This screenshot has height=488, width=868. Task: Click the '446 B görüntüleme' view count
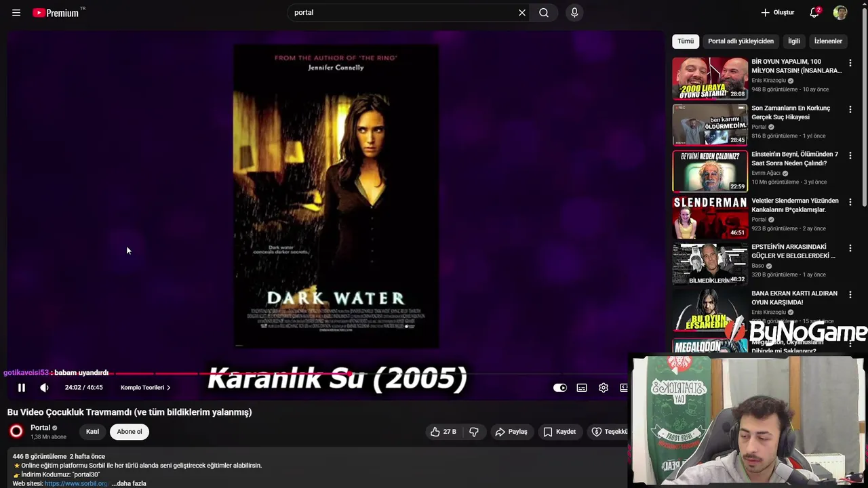tap(39, 457)
